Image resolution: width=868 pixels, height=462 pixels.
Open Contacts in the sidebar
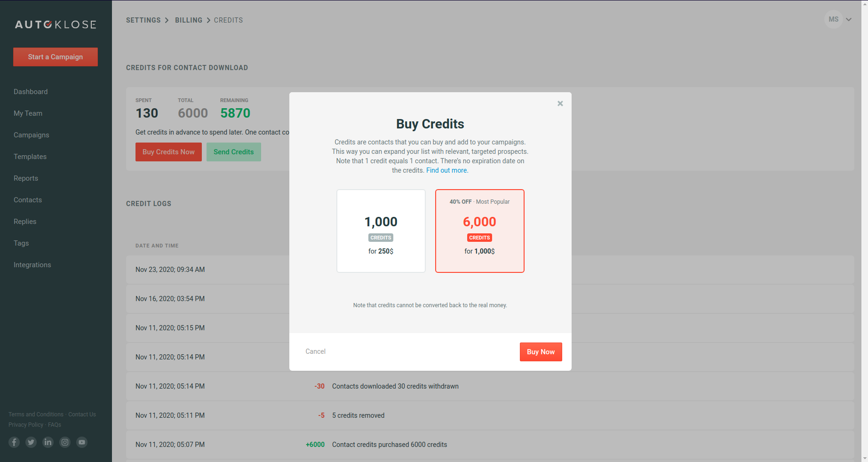[28, 200]
